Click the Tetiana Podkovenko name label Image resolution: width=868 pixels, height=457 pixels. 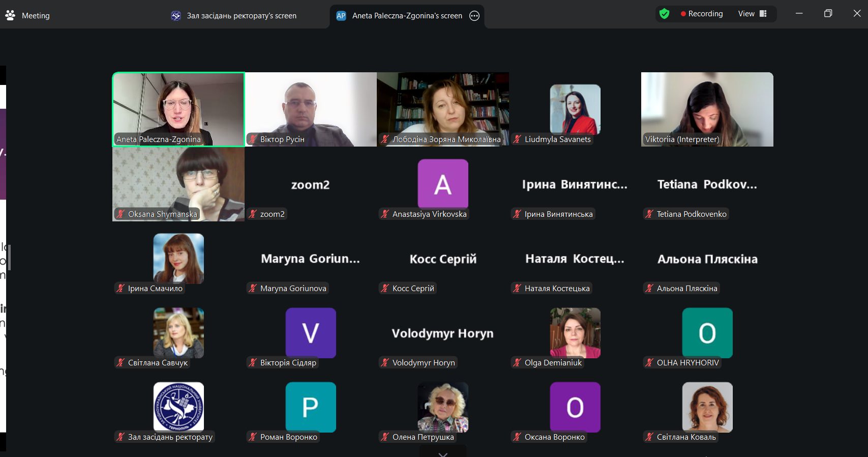(x=691, y=214)
